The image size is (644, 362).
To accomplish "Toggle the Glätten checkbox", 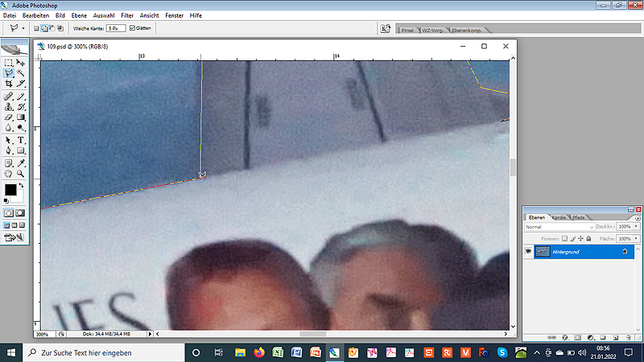I will (x=132, y=28).
